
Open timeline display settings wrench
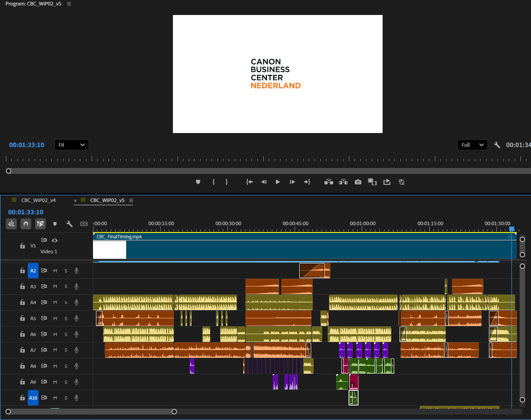[69, 223]
